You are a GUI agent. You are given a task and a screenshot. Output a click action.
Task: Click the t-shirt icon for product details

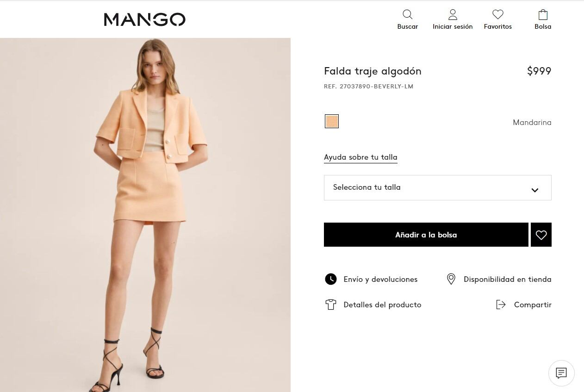[330, 305]
